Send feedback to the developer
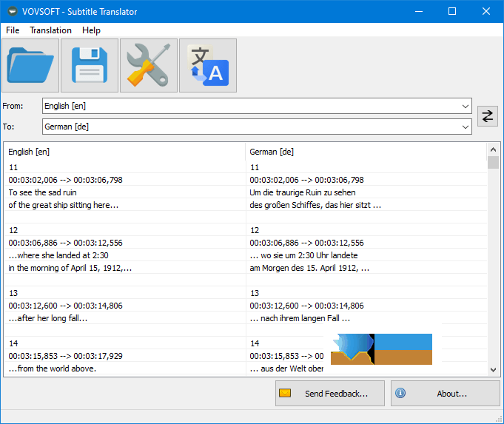This screenshot has height=424, width=504. click(x=330, y=394)
